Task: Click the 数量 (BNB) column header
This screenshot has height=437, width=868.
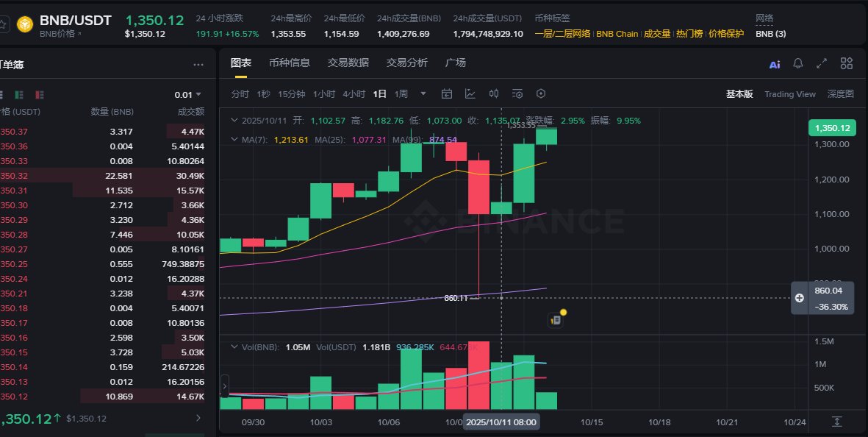Action: tap(112, 112)
